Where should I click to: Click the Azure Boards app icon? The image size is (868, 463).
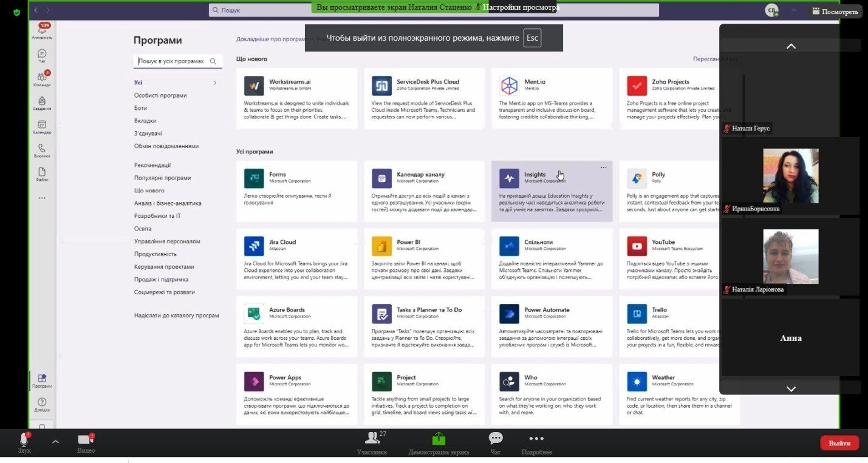pyautogui.click(x=254, y=314)
